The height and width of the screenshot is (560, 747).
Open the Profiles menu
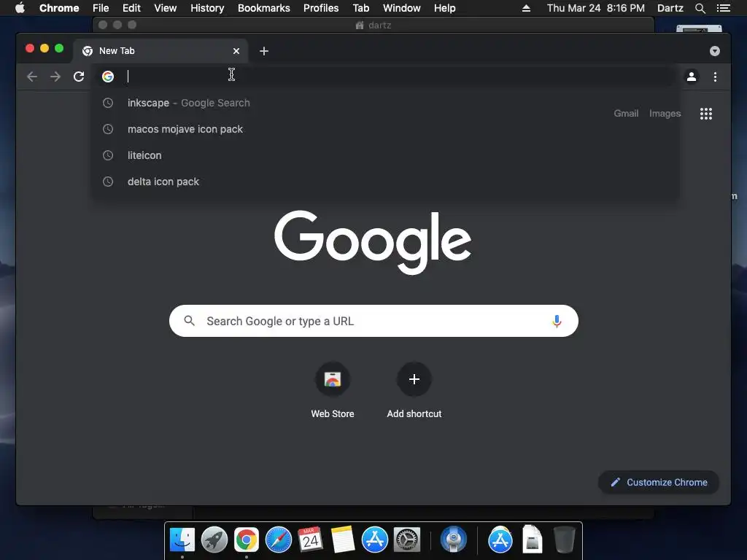pos(321,8)
